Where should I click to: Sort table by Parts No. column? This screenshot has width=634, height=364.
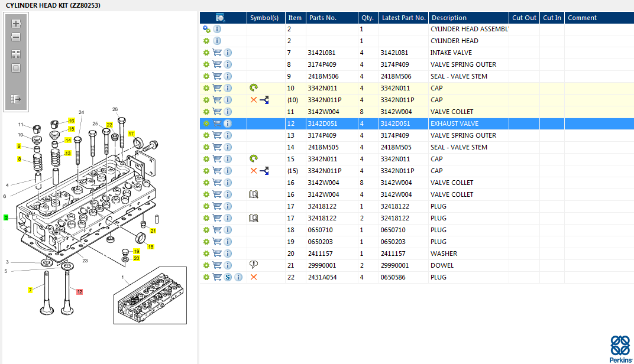[323, 18]
